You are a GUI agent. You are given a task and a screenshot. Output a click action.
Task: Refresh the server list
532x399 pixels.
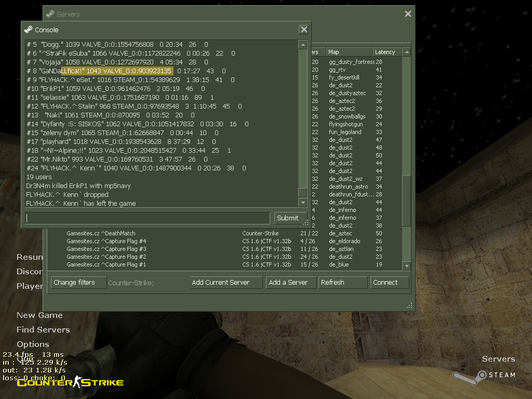tap(342, 283)
